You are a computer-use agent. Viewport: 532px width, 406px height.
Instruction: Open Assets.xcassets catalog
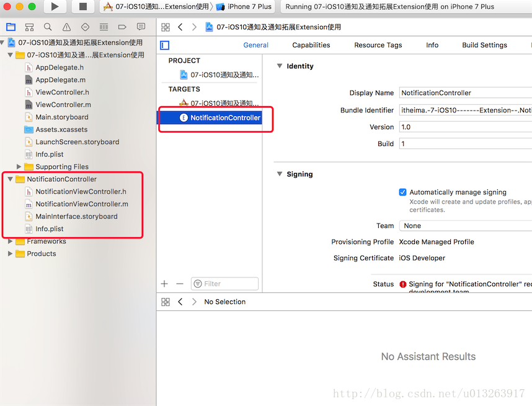(x=61, y=130)
